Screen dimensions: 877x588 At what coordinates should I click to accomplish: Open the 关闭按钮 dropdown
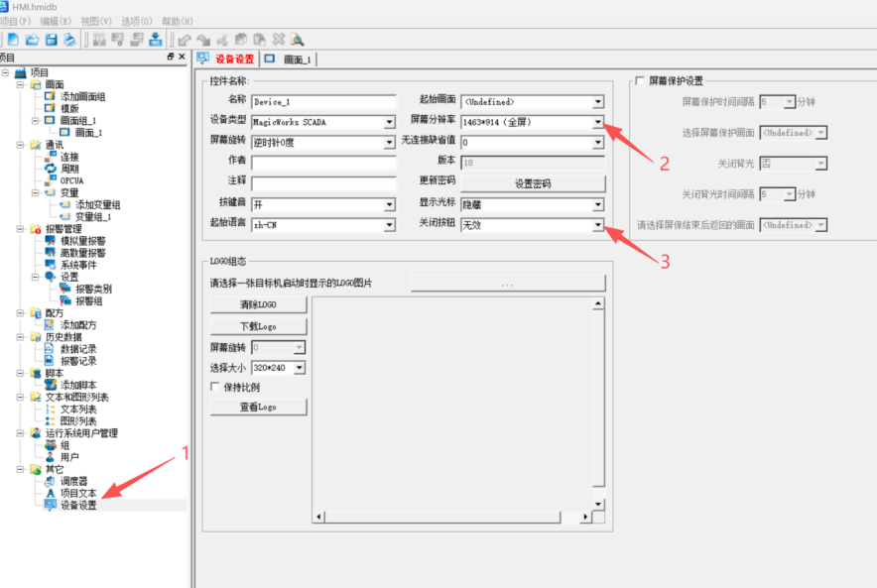pyautogui.click(x=598, y=225)
